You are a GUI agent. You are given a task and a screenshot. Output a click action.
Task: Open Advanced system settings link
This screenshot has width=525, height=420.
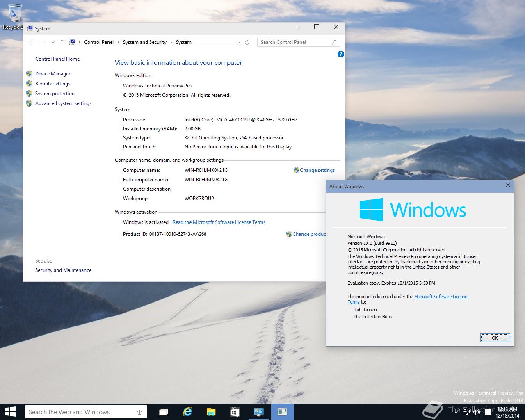click(x=63, y=103)
